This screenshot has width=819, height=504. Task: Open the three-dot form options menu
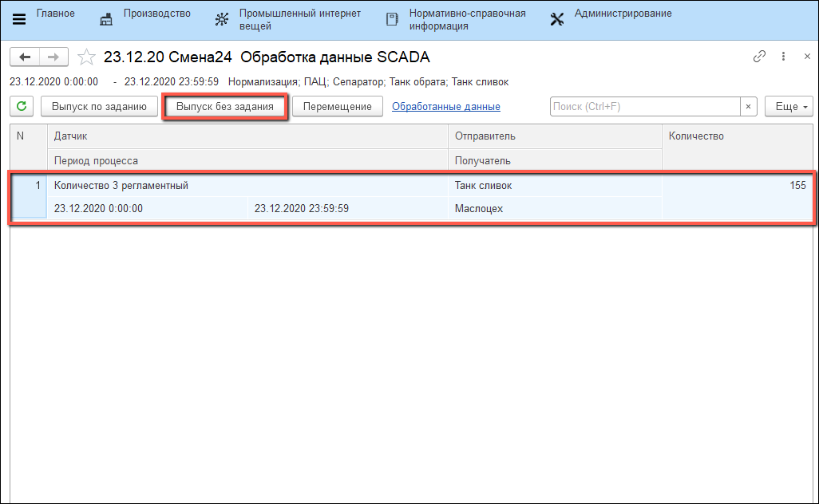point(784,57)
